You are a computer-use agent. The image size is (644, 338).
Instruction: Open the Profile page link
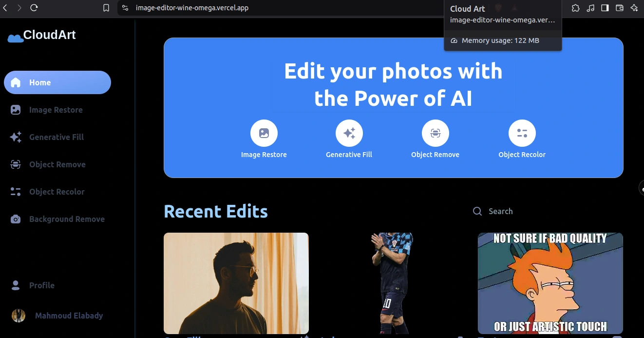coord(41,285)
